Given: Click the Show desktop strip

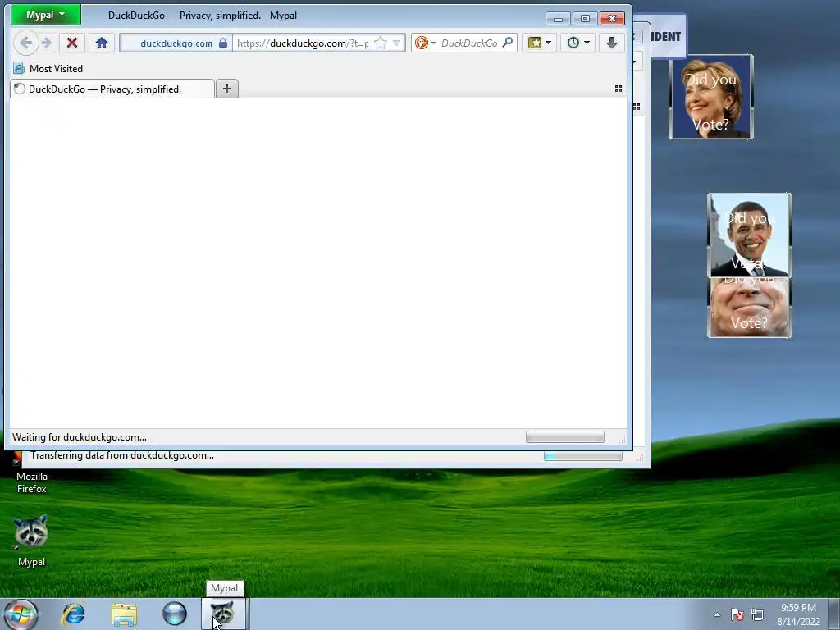Looking at the screenshot, I should 834,614.
